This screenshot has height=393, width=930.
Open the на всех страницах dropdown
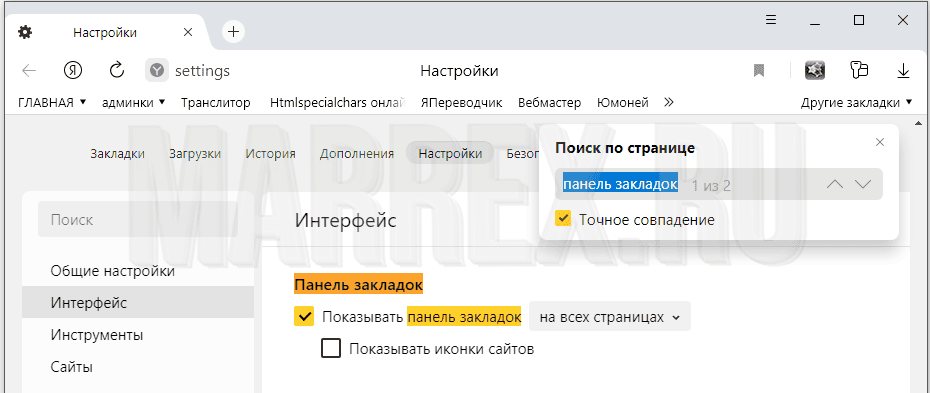coord(610,317)
